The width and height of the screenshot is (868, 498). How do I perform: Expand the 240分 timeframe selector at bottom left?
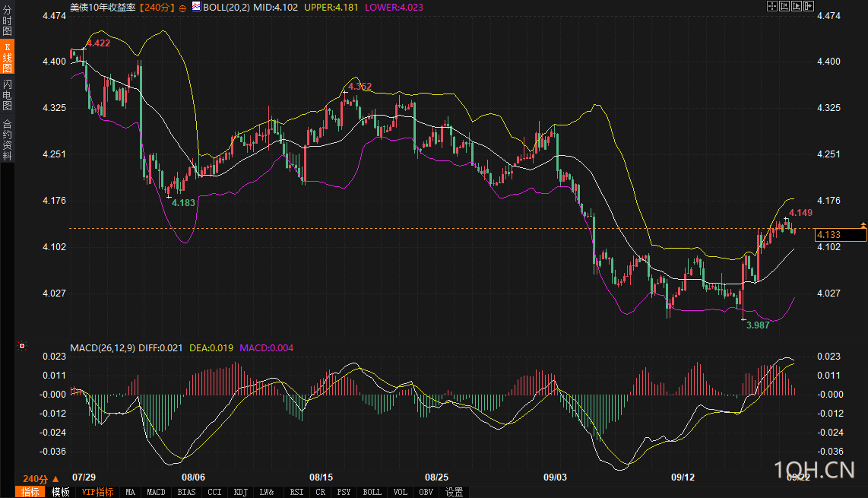pos(40,479)
